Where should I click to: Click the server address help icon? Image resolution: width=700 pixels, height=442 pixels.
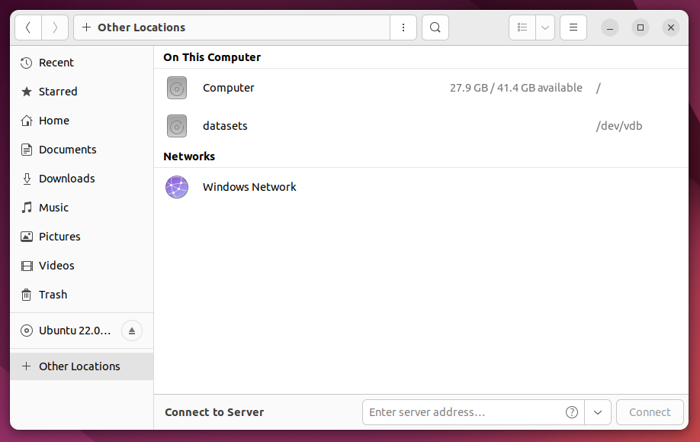click(x=572, y=412)
